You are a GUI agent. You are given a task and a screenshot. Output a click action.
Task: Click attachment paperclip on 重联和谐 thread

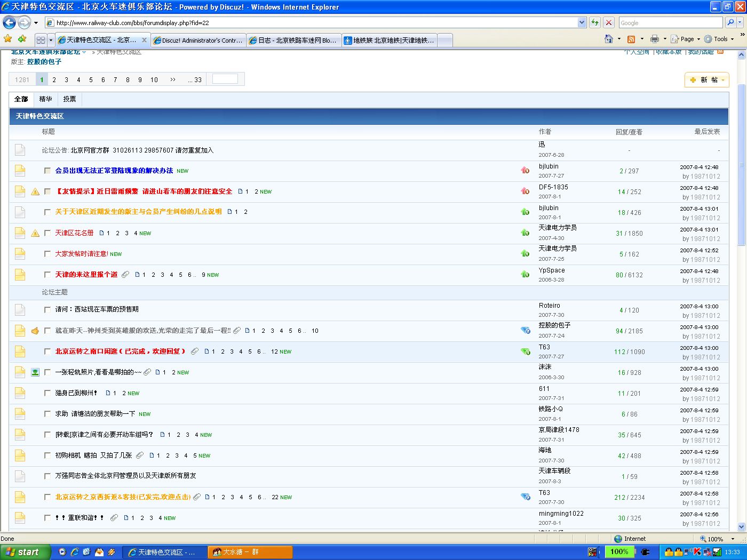[x=114, y=518]
